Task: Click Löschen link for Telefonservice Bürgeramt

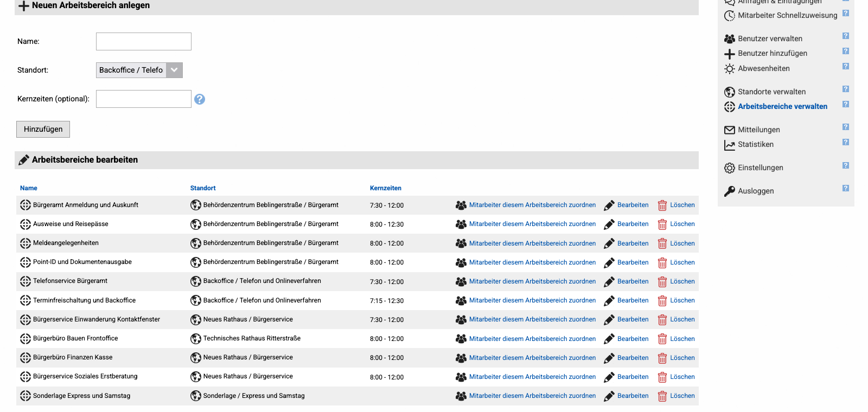Action: click(682, 281)
